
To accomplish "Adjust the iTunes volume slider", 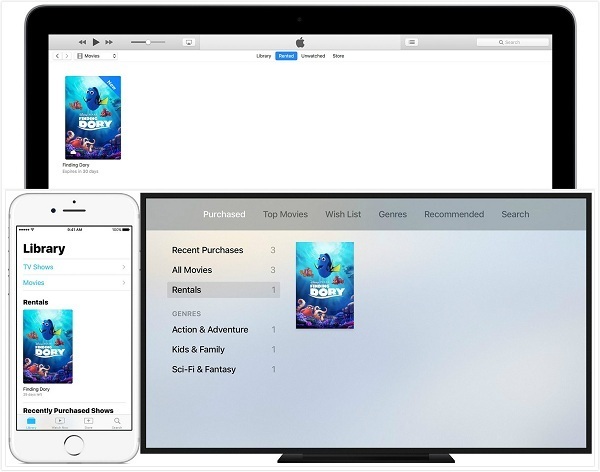I will pyautogui.click(x=148, y=42).
